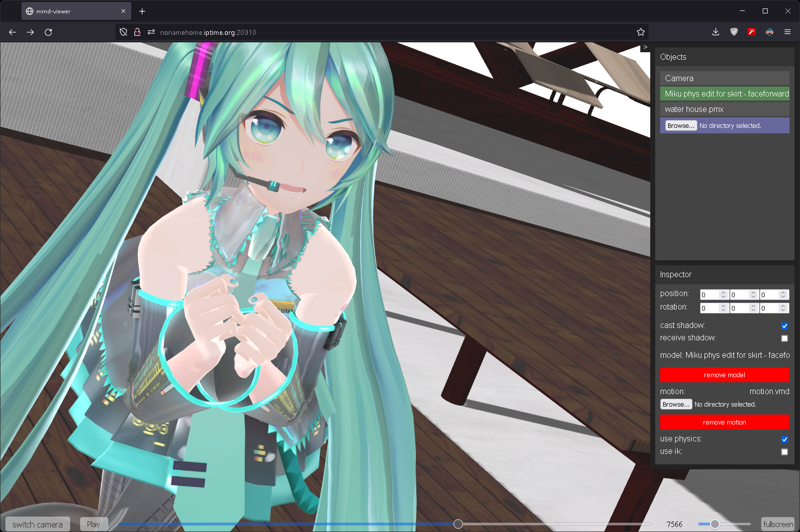The image size is (800, 532).
Task: Disable the cast shadow checkbox
Action: click(x=785, y=326)
